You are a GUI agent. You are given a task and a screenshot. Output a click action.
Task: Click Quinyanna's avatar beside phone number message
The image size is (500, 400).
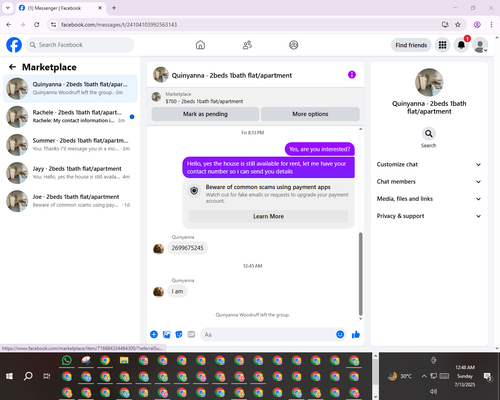(158, 249)
